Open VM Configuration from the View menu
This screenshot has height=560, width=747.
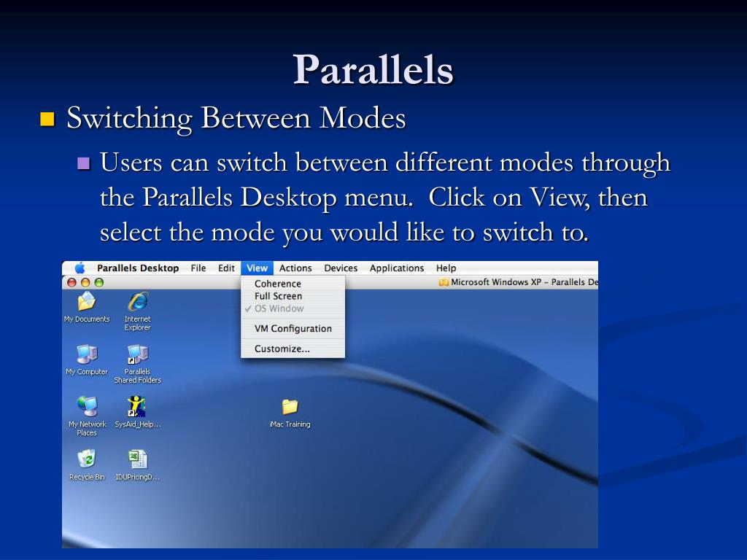(x=293, y=328)
